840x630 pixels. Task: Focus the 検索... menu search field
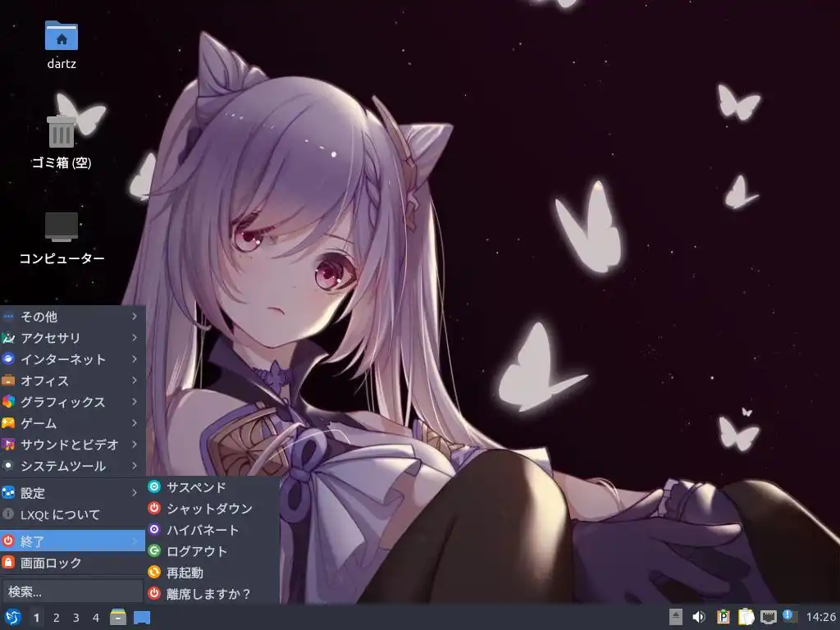pos(72,591)
